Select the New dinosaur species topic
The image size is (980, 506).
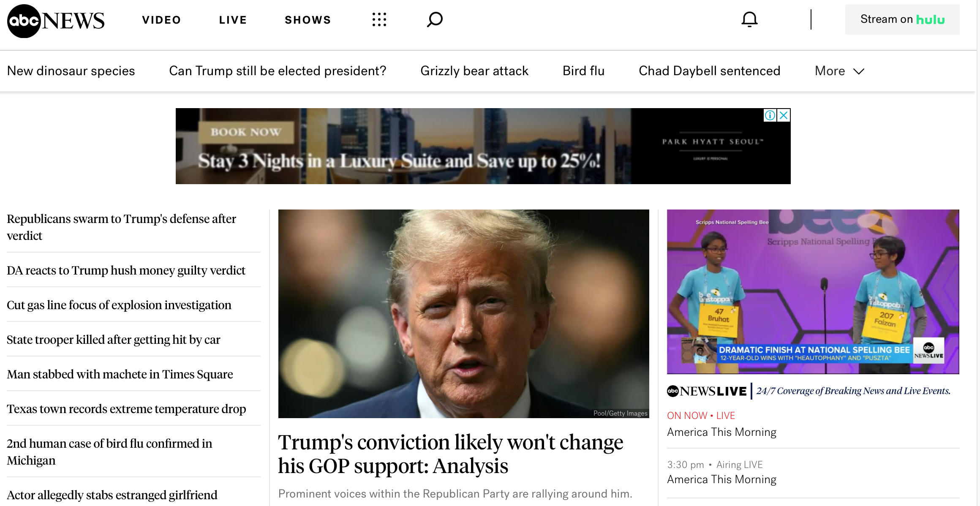[71, 71]
